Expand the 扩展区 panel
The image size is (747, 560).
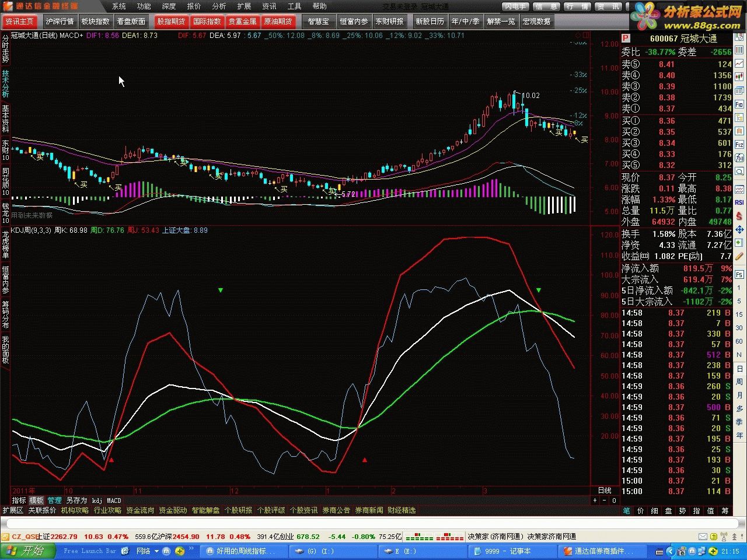(12, 510)
